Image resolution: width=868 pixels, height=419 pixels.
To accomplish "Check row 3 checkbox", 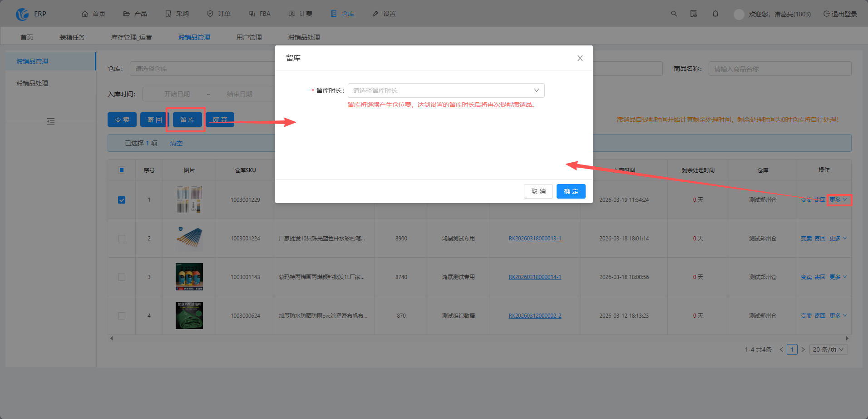I will 122,277.
